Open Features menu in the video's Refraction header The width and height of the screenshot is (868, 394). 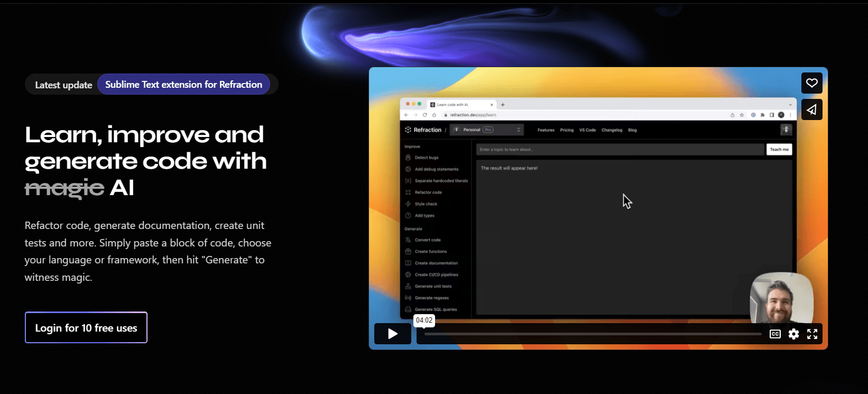point(546,130)
